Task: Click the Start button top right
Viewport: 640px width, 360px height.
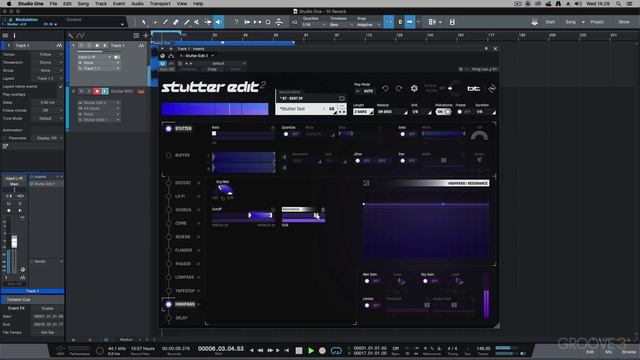Action: point(550,22)
